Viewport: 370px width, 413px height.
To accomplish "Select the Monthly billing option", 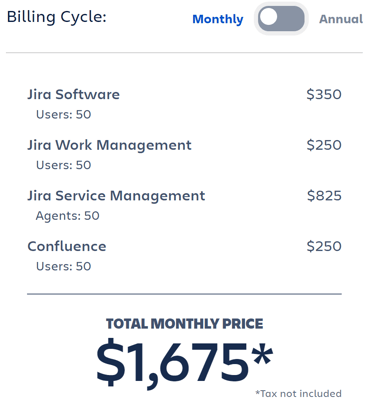I will coord(218,19).
